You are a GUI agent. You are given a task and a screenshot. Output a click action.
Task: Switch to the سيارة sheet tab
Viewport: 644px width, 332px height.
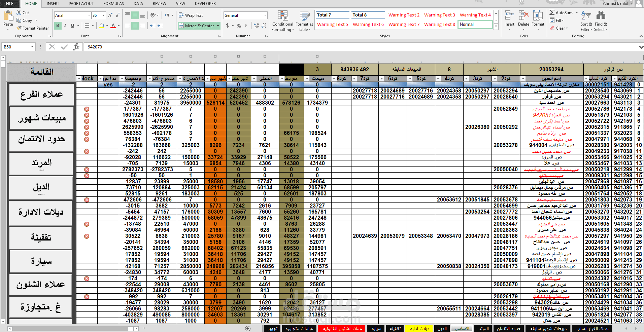(x=376, y=329)
